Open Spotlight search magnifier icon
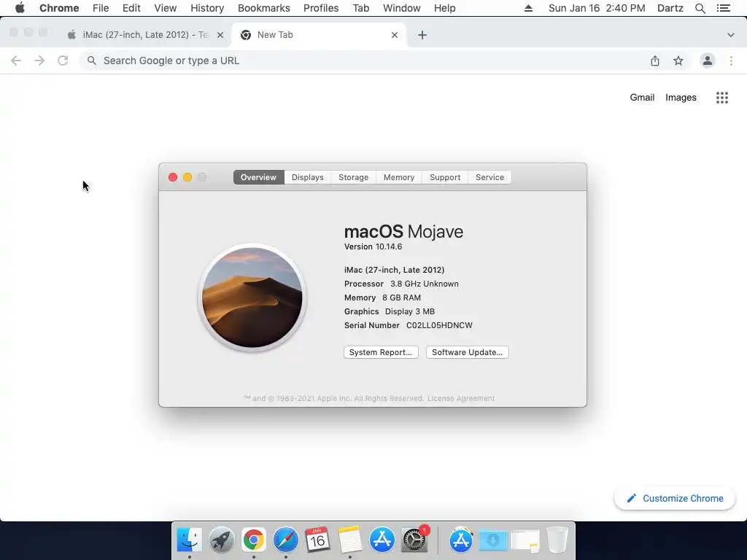Image resolution: width=747 pixels, height=560 pixels. click(700, 8)
